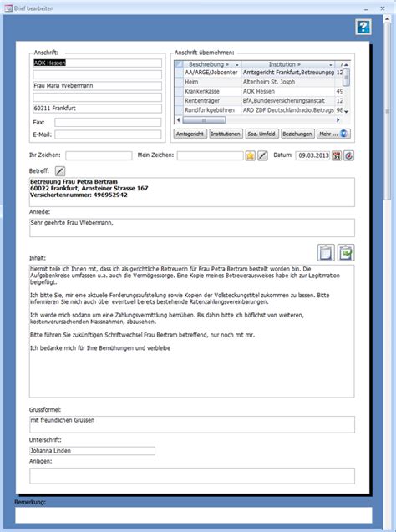Expand the Mehr ... button
The height and width of the screenshot is (532, 396).
click(333, 134)
